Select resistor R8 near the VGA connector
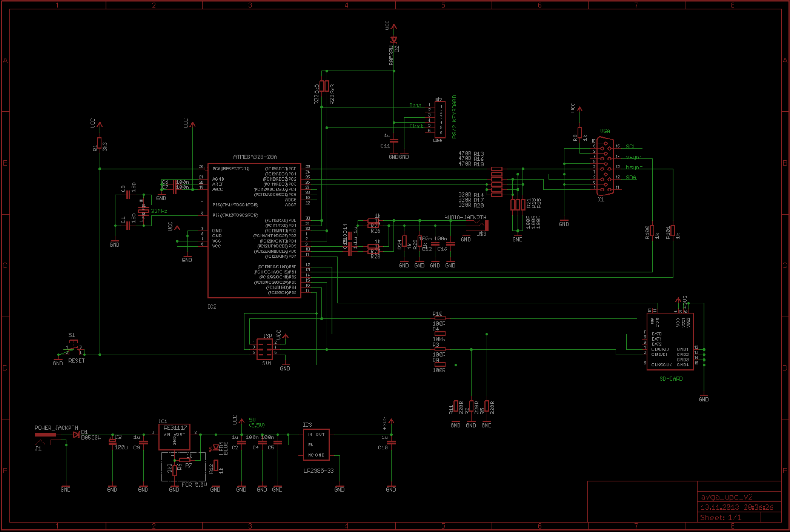 pyautogui.click(x=580, y=132)
